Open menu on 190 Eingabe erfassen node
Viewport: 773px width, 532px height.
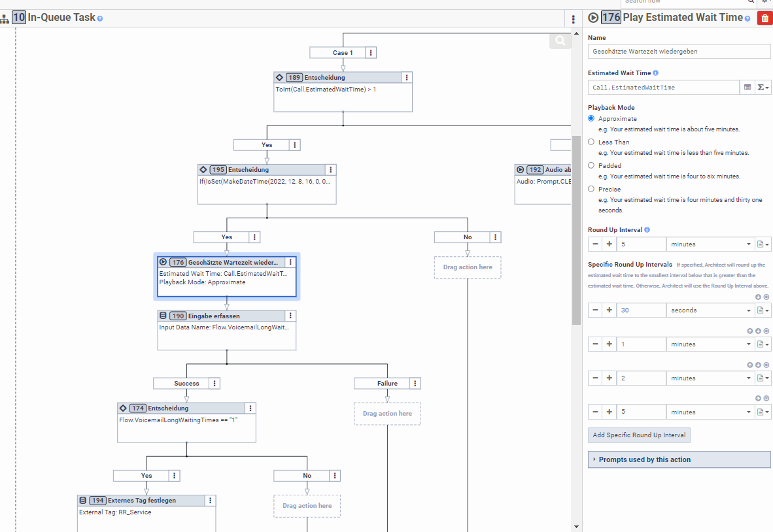pos(290,316)
